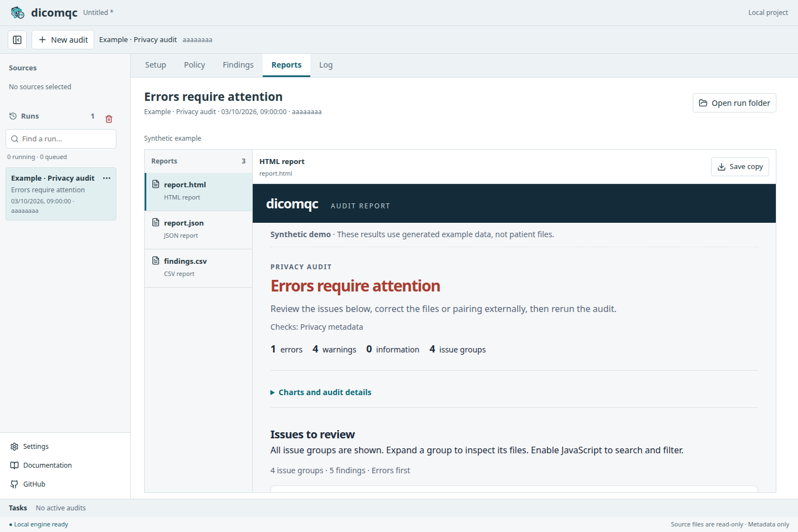The width and height of the screenshot is (798, 532).
Task: Click the Runs history clock icon
Action: pos(13,116)
